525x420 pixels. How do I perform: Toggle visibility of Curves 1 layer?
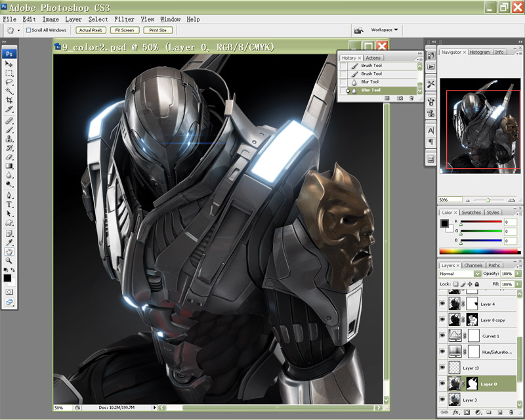pyautogui.click(x=442, y=335)
